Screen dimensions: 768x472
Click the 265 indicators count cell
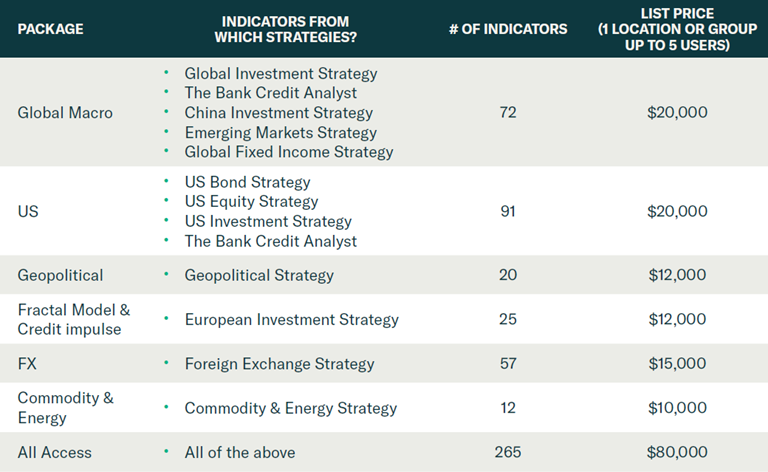(508, 452)
